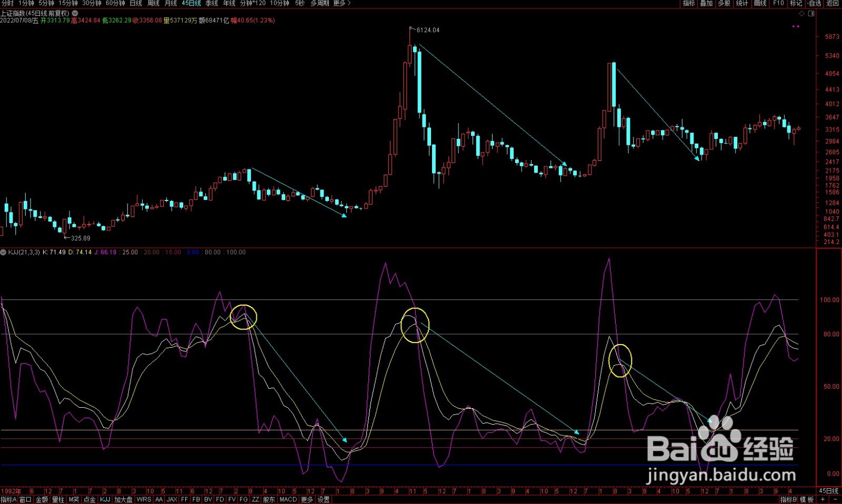Viewport: 842px width, 504px height.
Task: Select the JAX indicator
Action: click(172, 500)
